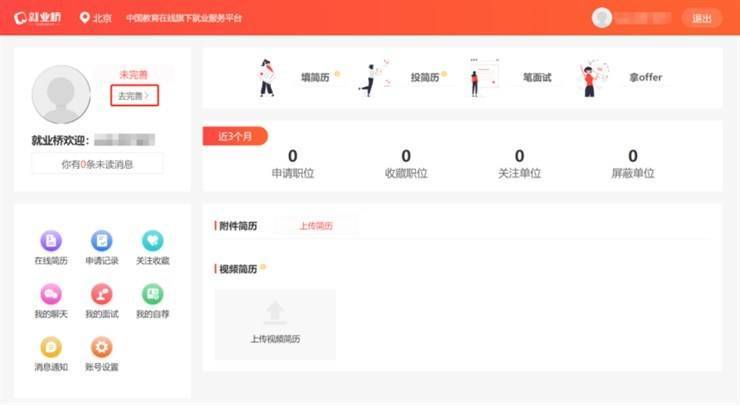Click the 拿offer step illustration
The height and width of the screenshot is (405, 740).
[x=593, y=78]
